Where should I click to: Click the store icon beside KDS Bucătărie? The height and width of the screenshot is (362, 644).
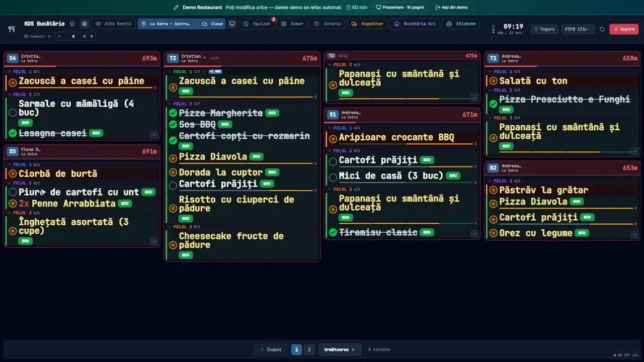tap(72, 24)
